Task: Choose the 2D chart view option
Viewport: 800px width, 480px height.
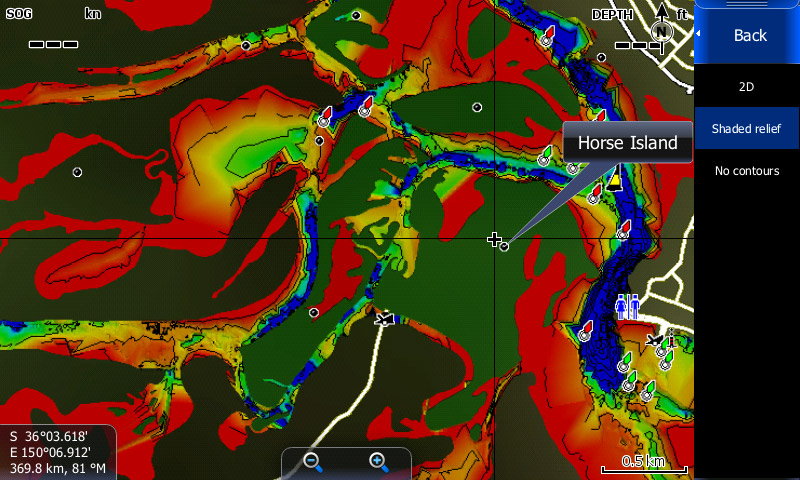Action: coord(746,87)
